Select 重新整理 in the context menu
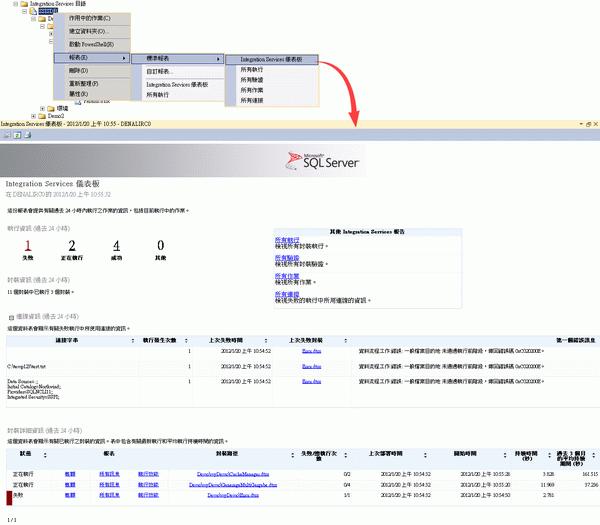Screen dimensions: 600x525 pos(92,83)
